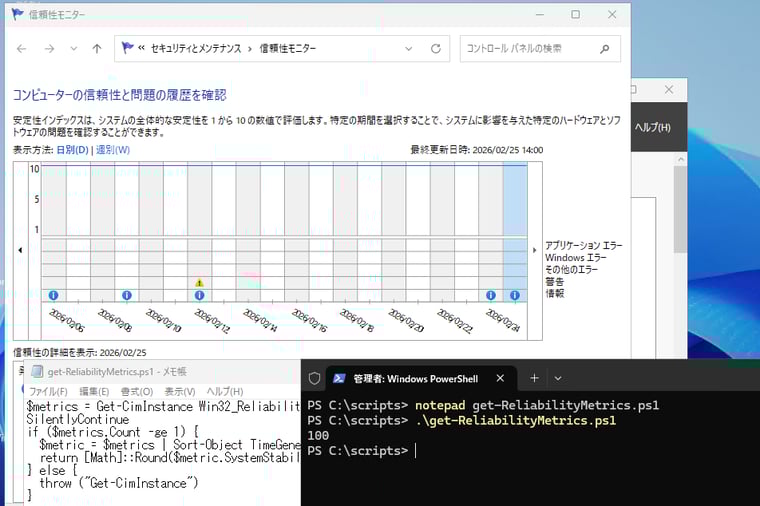Select the info event on 2026/02/06
Image resolution: width=760 pixels, height=506 pixels.
pos(53,295)
